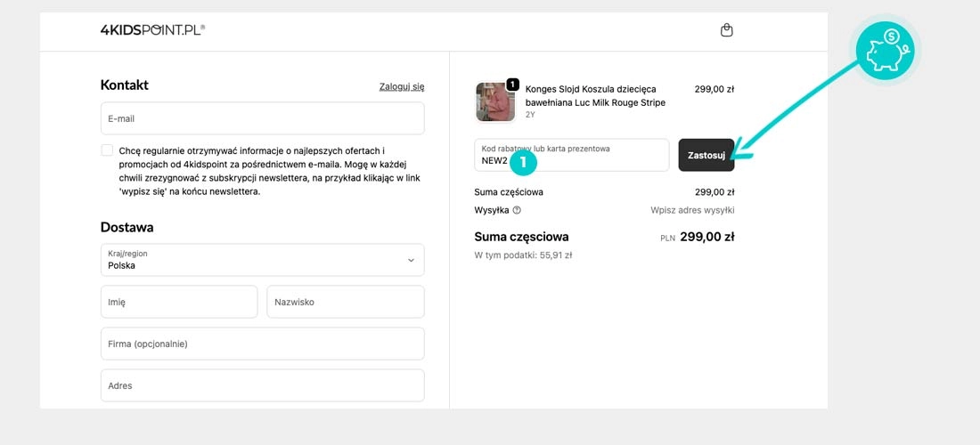980x445 pixels.
Task: Click the help icon next to Wysyłka
Action: pos(517,211)
